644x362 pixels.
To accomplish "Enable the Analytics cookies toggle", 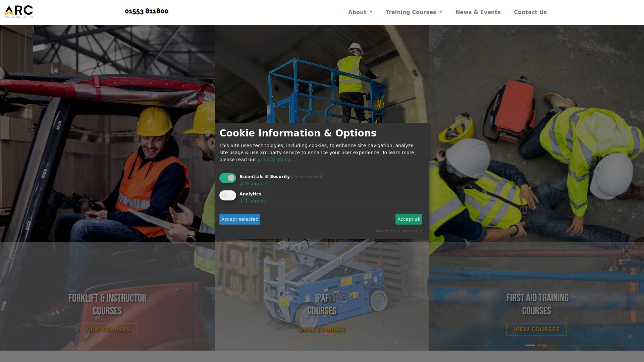I will pos(228,195).
